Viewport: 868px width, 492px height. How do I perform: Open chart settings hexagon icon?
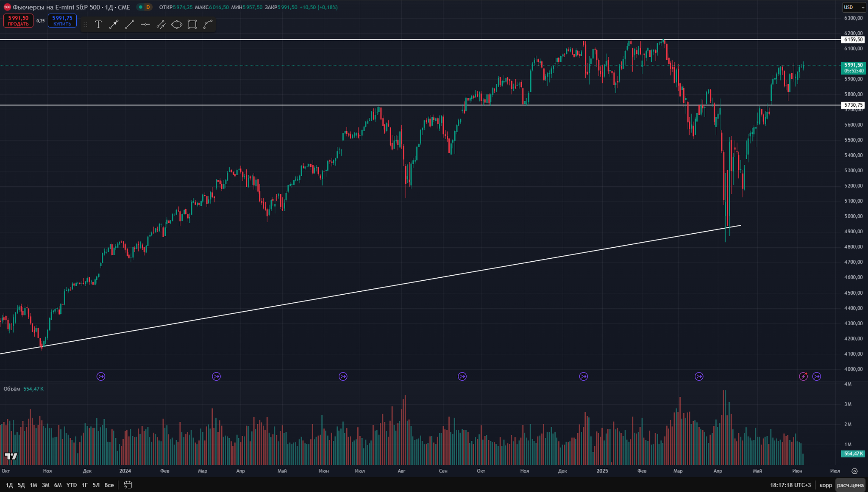[x=854, y=471]
